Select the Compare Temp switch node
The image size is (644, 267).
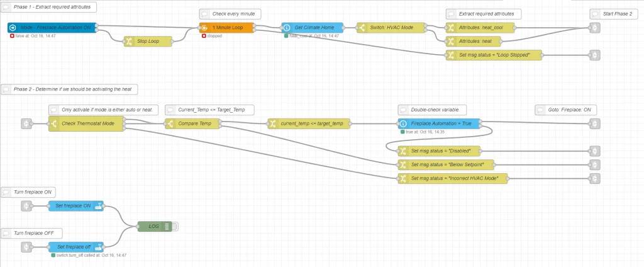coord(192,123)
